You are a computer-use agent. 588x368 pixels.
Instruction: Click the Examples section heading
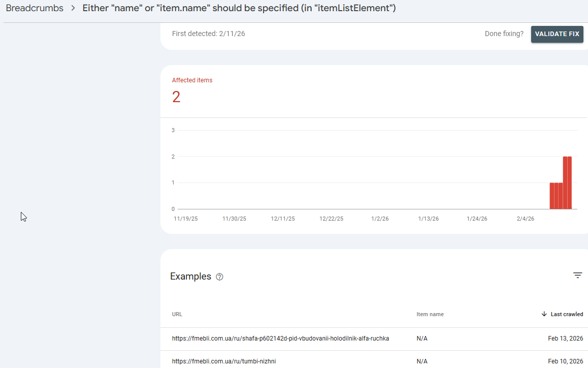click(190, 277)
